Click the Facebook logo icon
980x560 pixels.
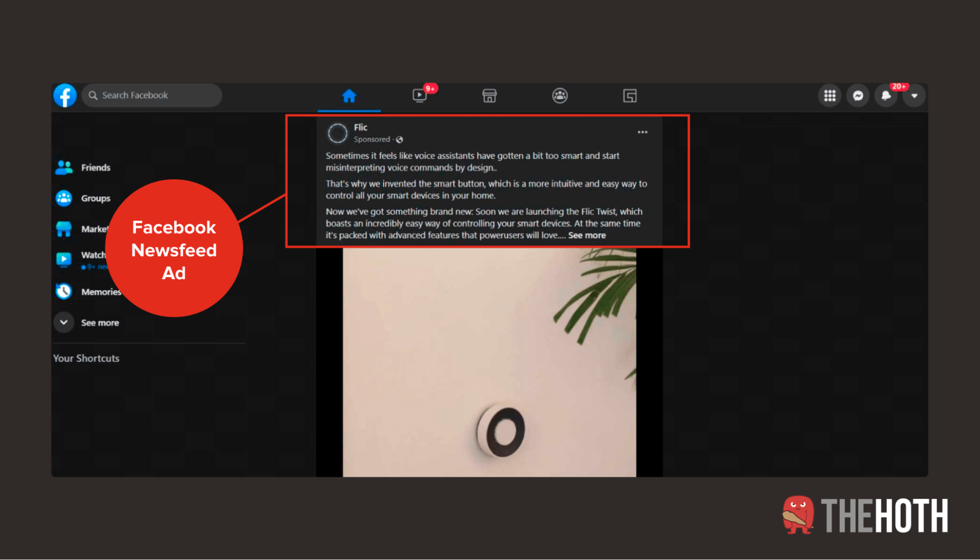[65, 96]
